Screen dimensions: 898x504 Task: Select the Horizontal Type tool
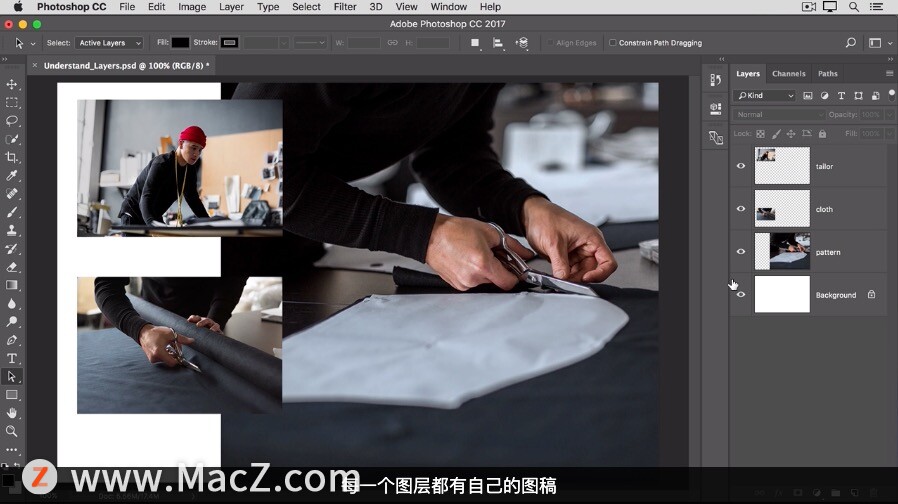(11, 359)
